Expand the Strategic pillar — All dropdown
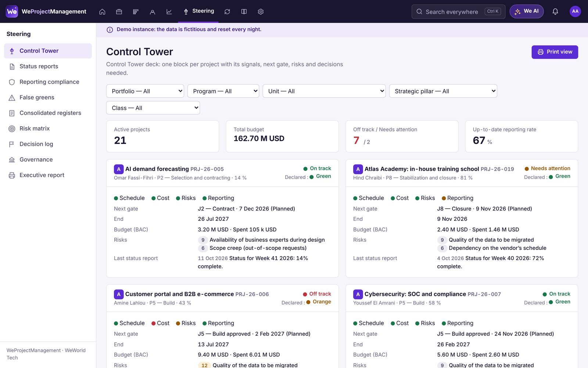The height and width of the screenshot is (368, 588). [443, 91]
